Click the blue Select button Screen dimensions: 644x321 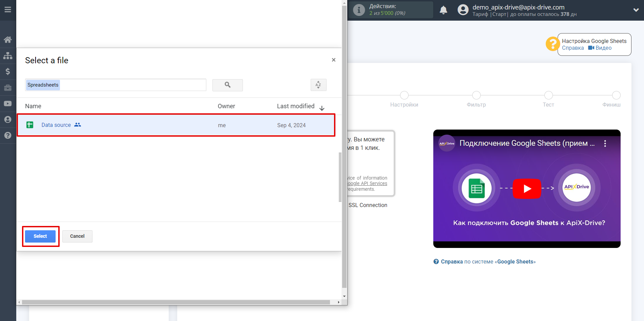40,236
